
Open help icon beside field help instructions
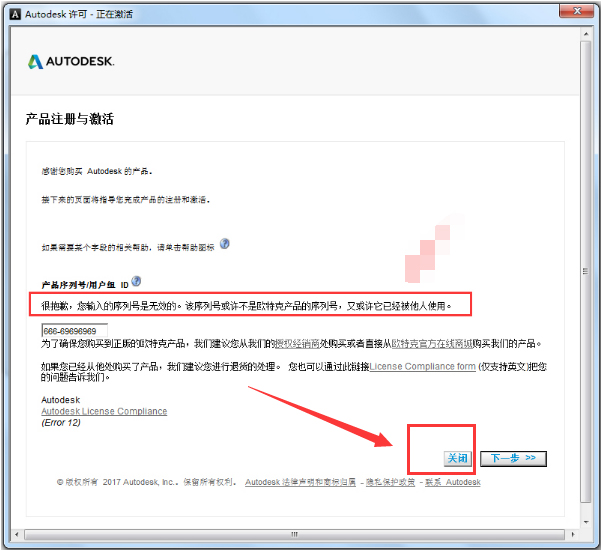tap(225, 244)
